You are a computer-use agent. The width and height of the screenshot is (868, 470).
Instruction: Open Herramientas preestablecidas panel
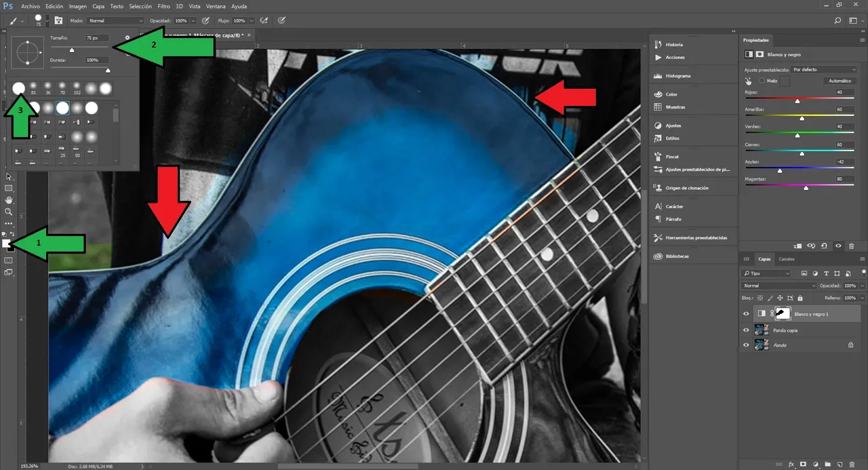click(x=690, y=238)
